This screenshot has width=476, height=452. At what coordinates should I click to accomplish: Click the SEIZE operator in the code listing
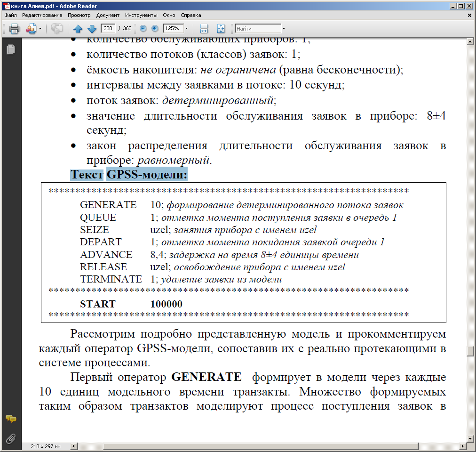(94, 230)
